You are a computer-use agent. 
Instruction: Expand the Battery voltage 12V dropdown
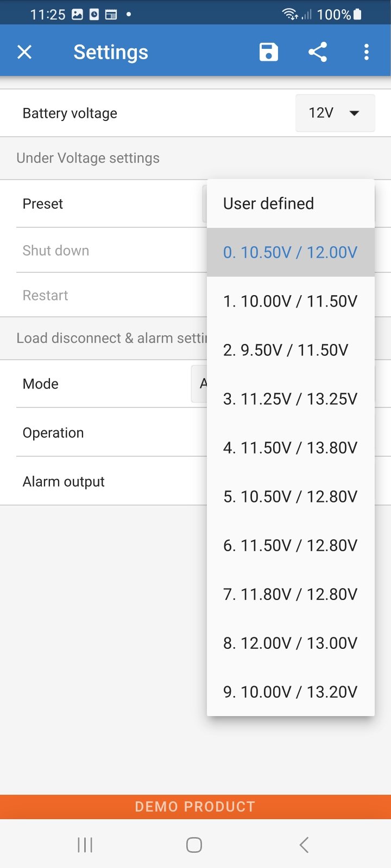point(335,113)
